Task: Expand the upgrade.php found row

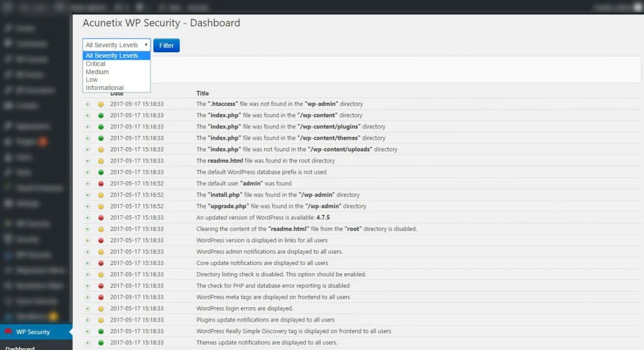Action: 87,206
